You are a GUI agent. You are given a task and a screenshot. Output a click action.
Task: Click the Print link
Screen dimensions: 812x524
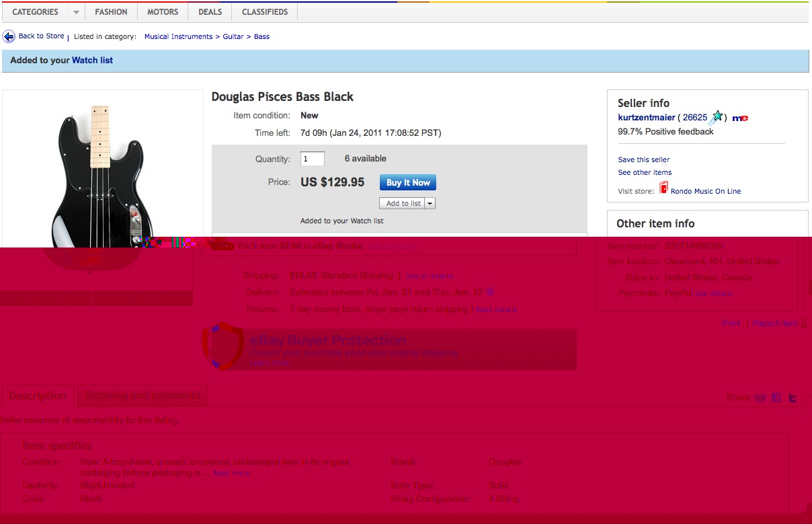coord(731,324)
